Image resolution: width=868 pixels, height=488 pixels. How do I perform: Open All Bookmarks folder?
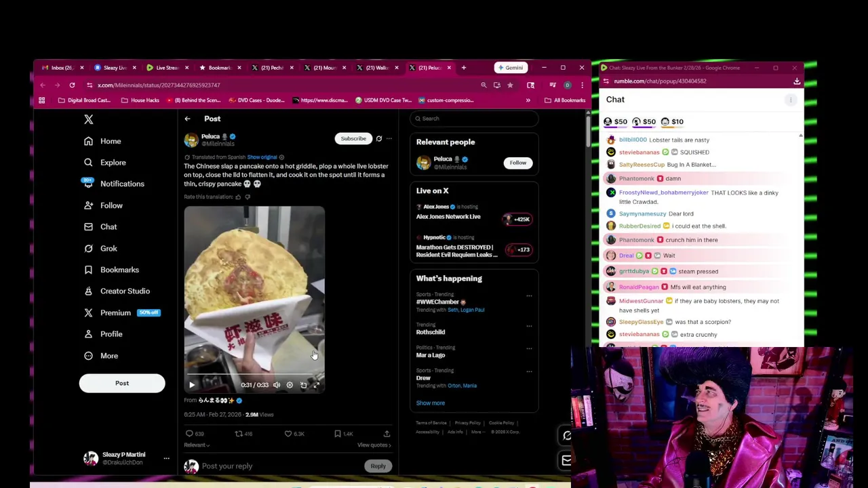[x=565, y=100]
